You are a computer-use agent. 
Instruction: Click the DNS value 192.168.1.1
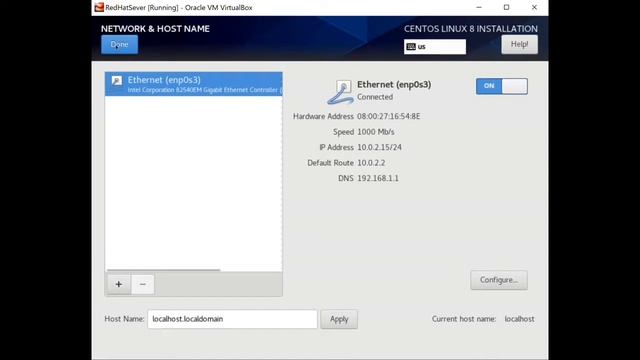coord(378,178)
